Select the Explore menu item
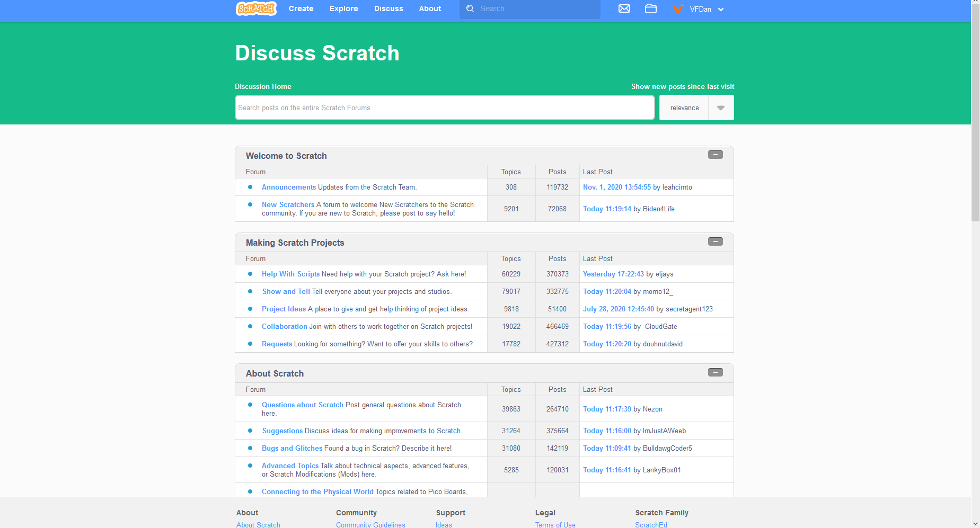 coord(343,8)
